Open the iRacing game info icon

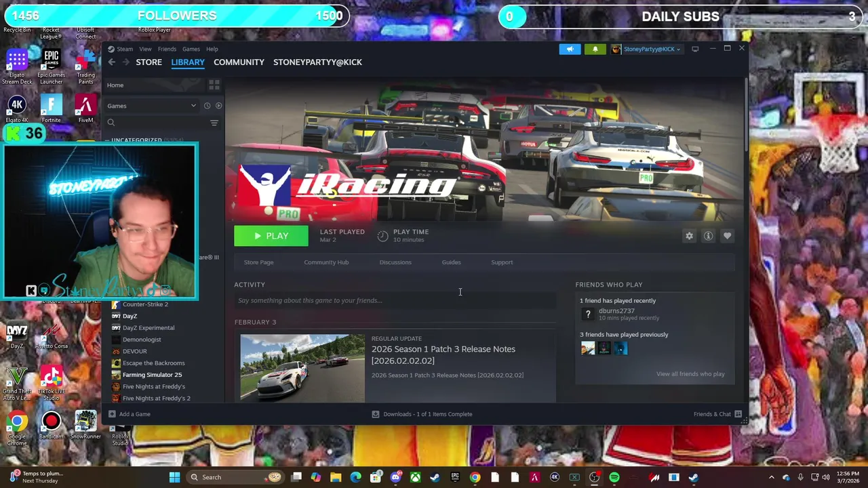(708, 236)
